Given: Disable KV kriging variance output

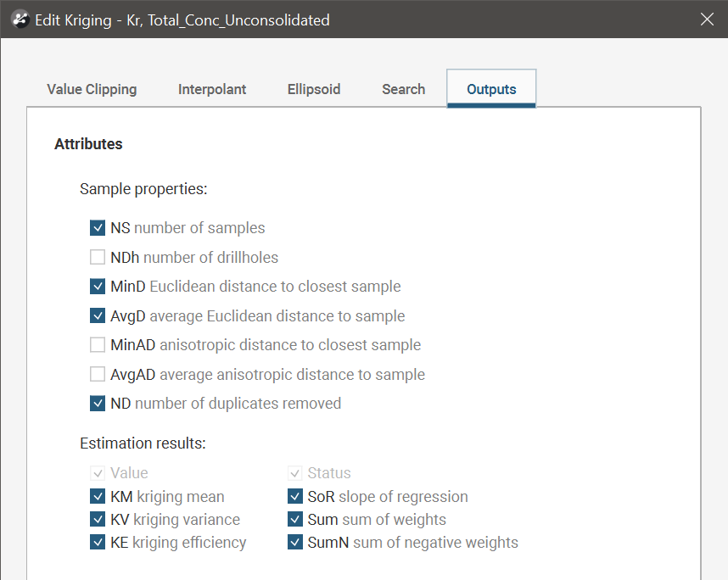Looking at the screenshot, I should (x=98, y=520).
